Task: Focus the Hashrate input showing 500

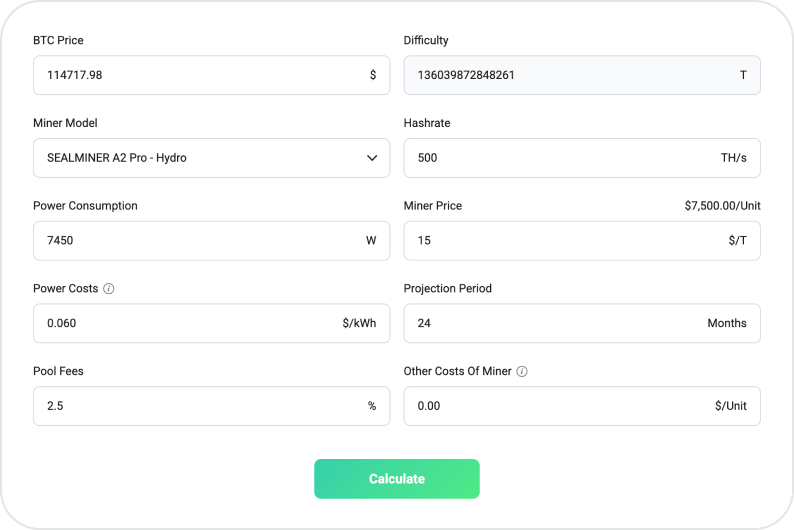Action: click(550, 158)
